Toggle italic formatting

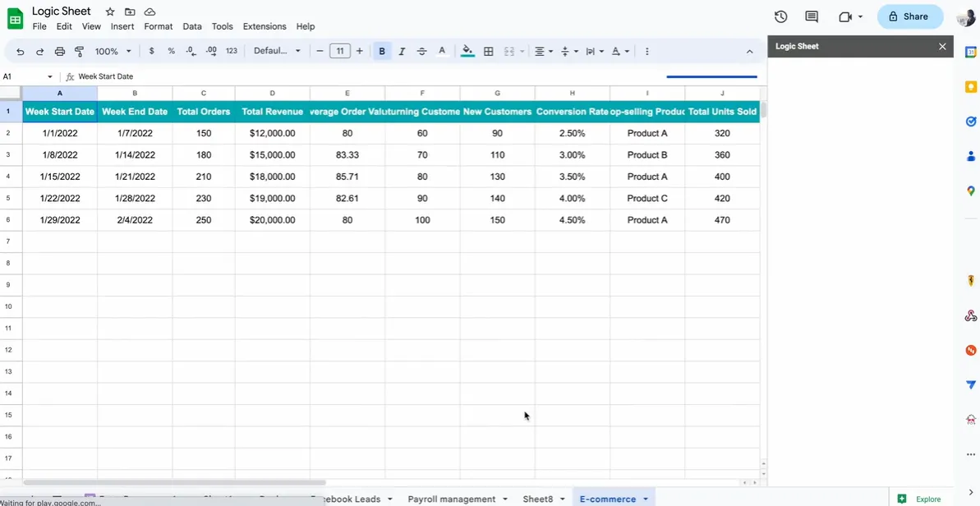point(402,51)
